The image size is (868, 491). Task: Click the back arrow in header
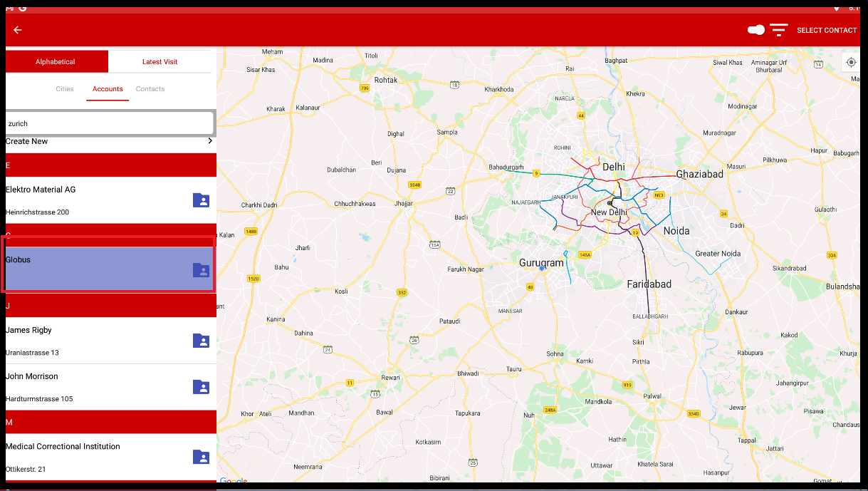(x=18, y=30)
